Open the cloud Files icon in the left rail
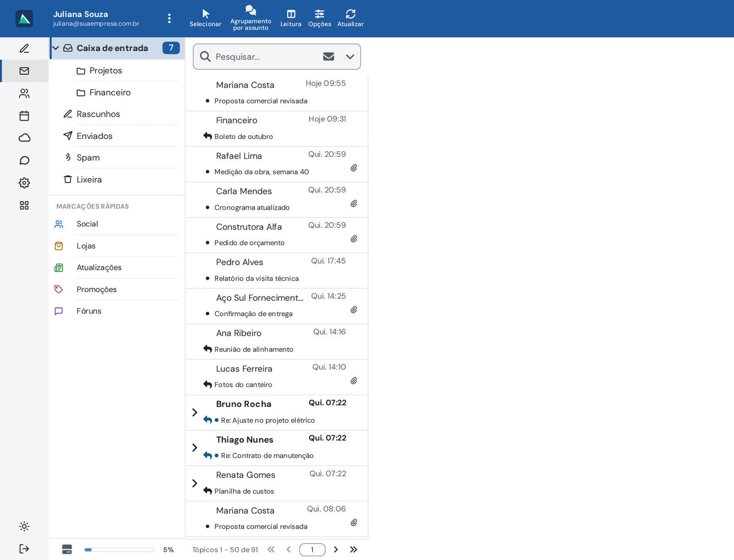The width and height of the screenshot is (734, 560). 24,138
